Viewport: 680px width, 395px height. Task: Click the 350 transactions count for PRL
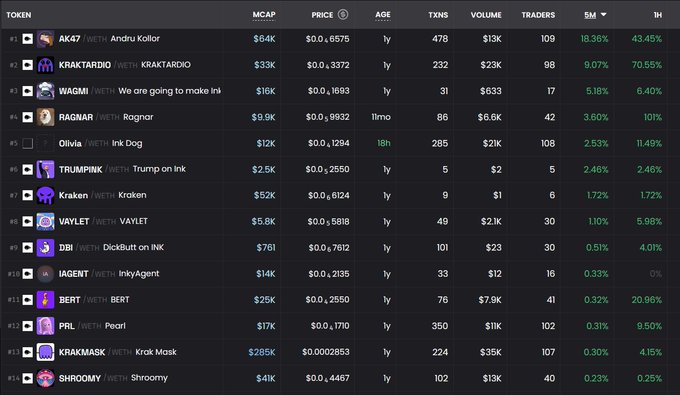(440, 326)
